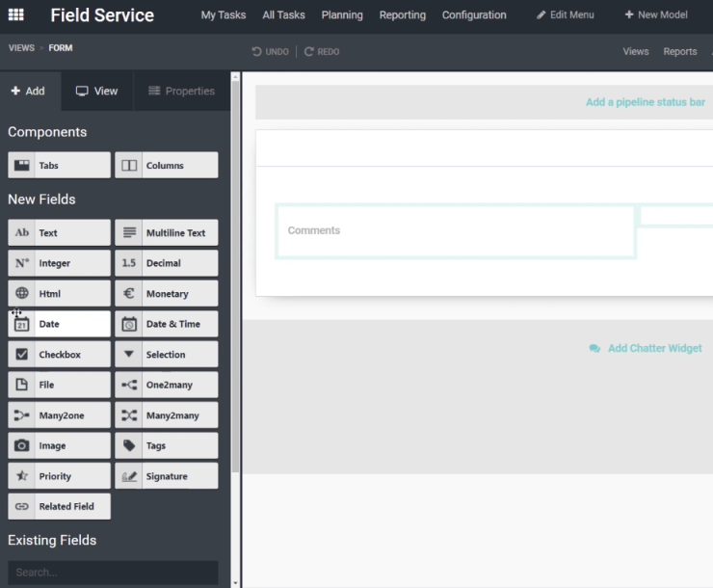Pick the Integer field N° icon
The image size is (713, 588).
[22, 263]
